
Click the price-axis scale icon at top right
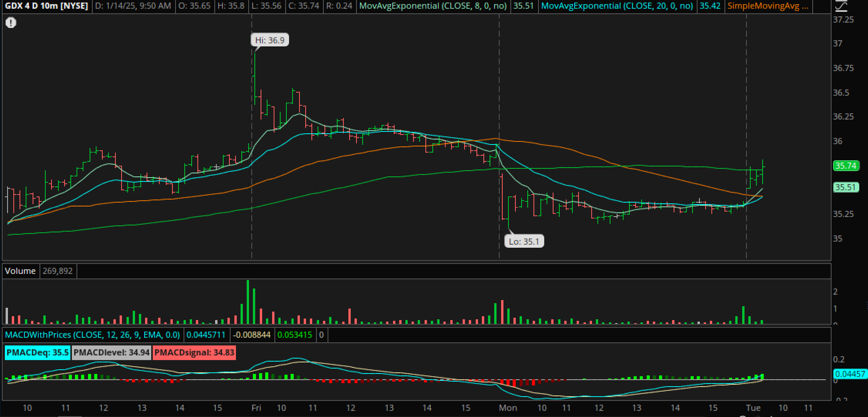pos(841,6)
